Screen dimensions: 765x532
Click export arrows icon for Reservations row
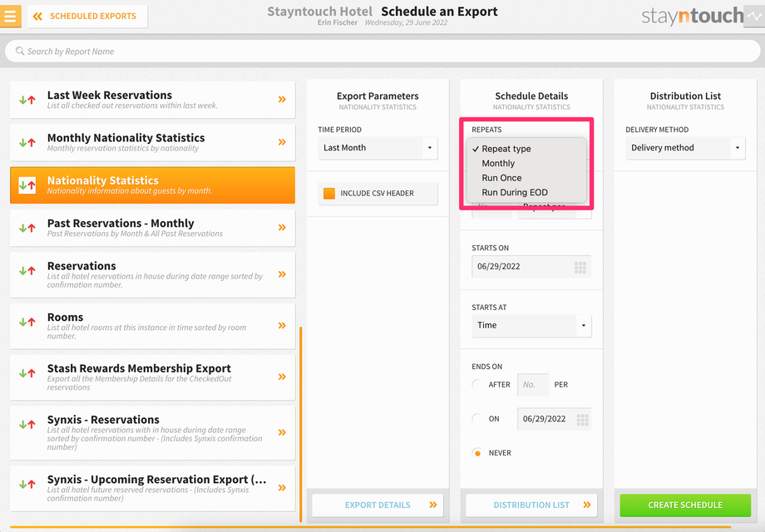coord(27,271)
